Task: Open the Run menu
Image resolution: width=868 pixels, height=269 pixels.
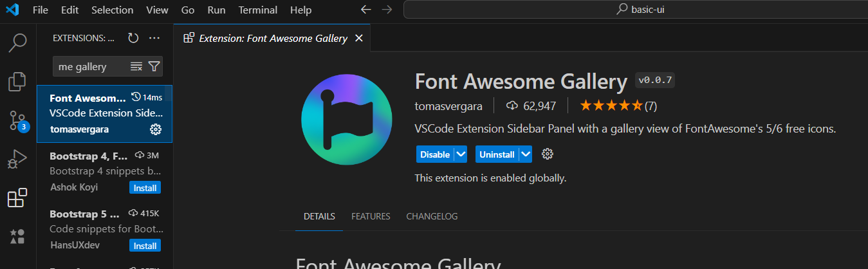Action: coord(216,10)
